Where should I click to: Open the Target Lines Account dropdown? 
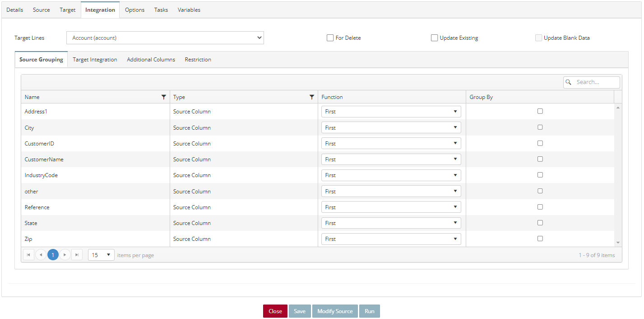click(x=165, y=38)
